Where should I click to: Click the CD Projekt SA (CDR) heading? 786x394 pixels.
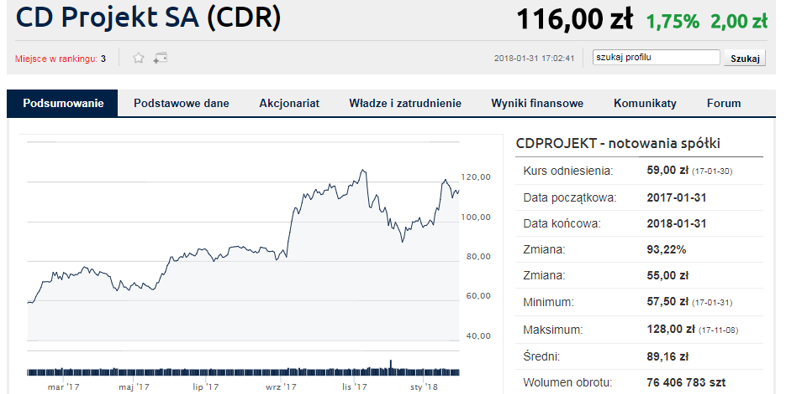148,18
